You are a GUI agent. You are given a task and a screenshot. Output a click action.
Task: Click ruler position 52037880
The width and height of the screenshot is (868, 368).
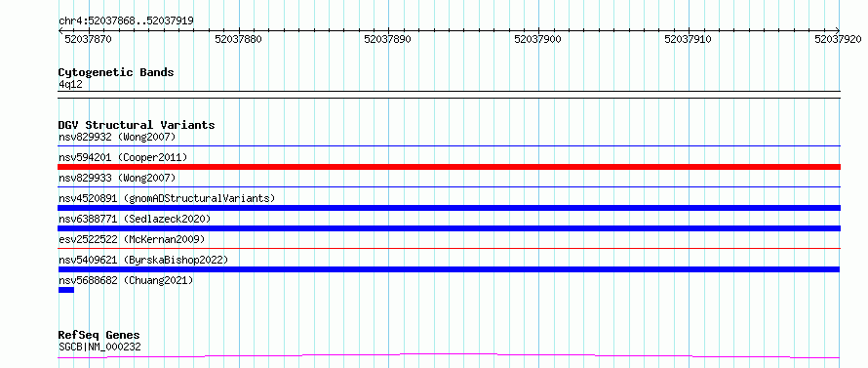[238, 39]
